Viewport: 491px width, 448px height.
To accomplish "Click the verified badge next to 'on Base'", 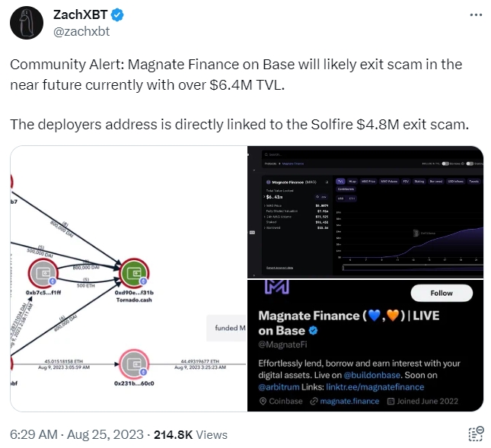I will click(312, 332).
